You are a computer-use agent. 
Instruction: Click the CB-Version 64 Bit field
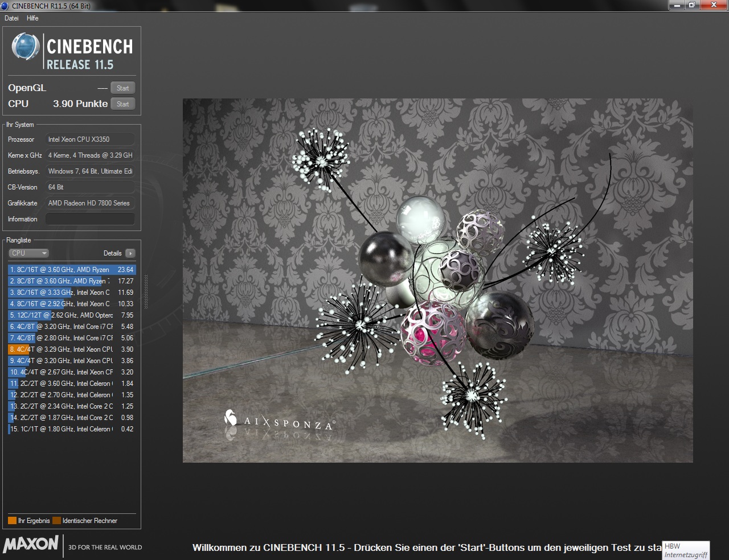90,187
